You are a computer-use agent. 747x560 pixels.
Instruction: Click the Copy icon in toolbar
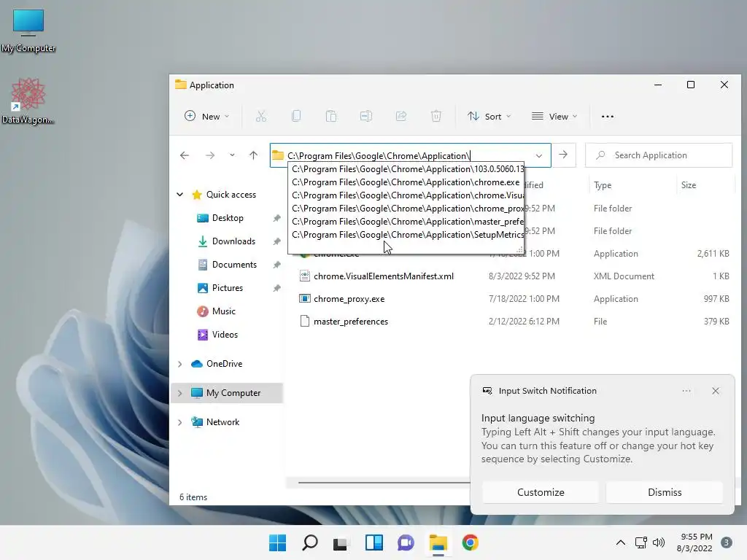(x=296, y=116)
